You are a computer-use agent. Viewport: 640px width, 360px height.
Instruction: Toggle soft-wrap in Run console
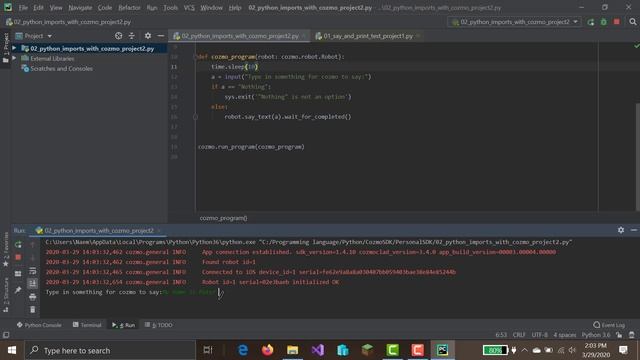[33, 271]
